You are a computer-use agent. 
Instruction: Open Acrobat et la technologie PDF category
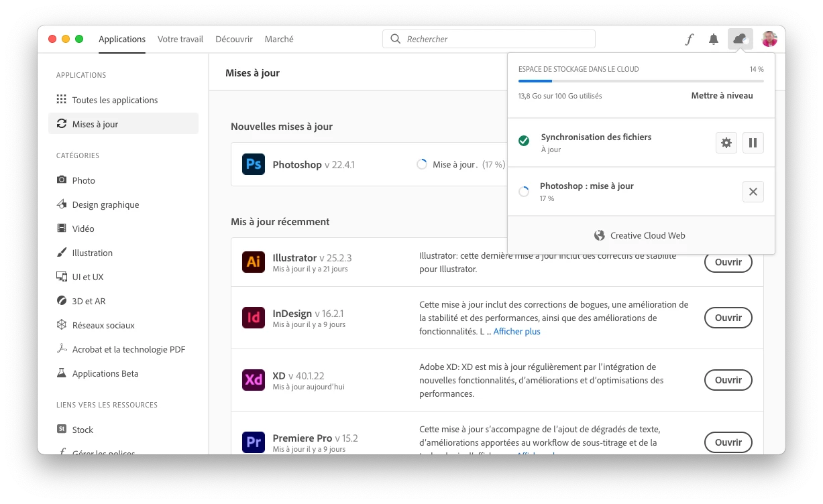coord(123,349)
